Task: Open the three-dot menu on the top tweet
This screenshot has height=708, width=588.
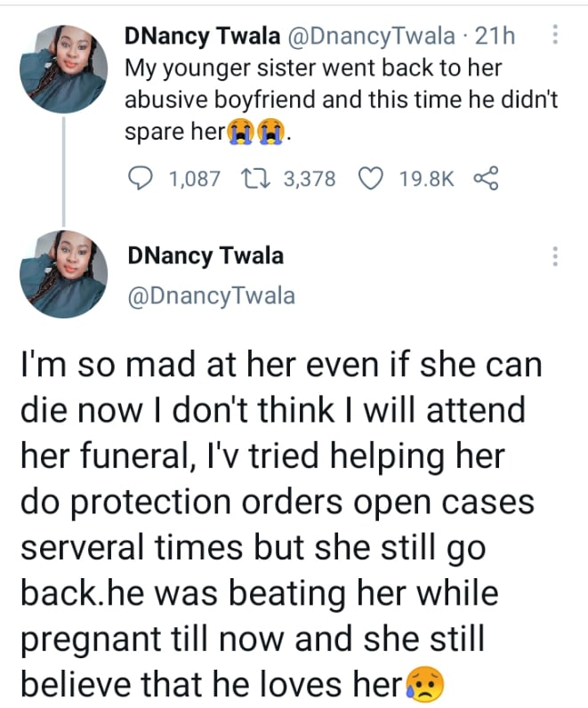Action: click(x=555, y=36)
